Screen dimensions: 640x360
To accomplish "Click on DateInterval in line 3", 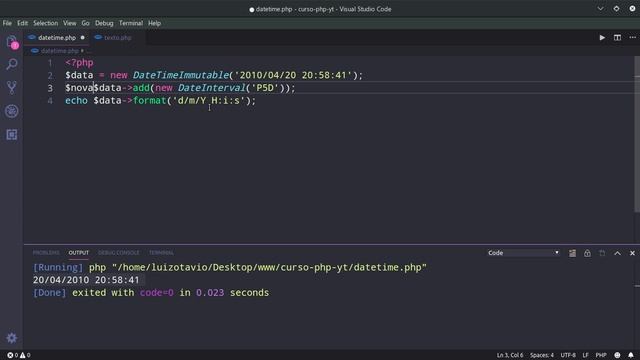I will click(212, 88).
